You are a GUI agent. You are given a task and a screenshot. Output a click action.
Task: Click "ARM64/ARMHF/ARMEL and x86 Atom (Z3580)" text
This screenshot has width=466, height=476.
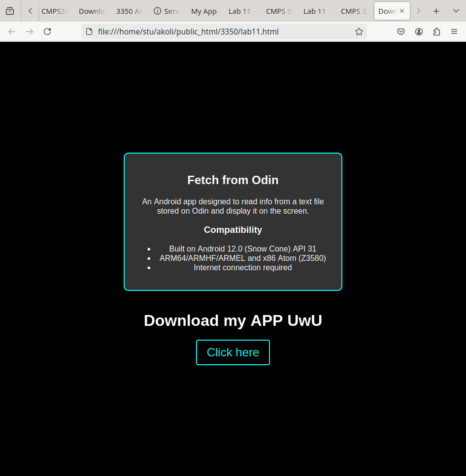(x=243, y=258)
